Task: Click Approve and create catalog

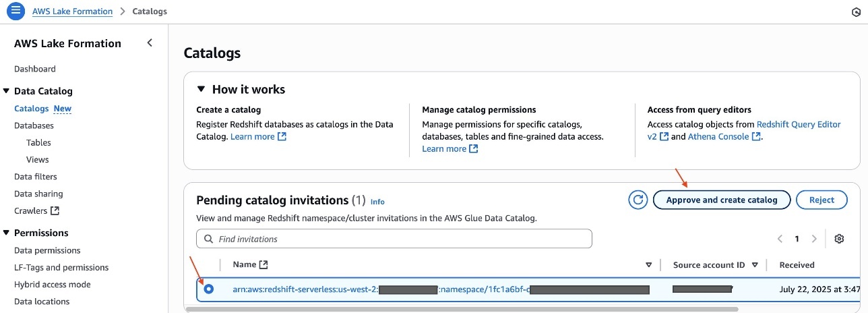Action: click(722, 200)
